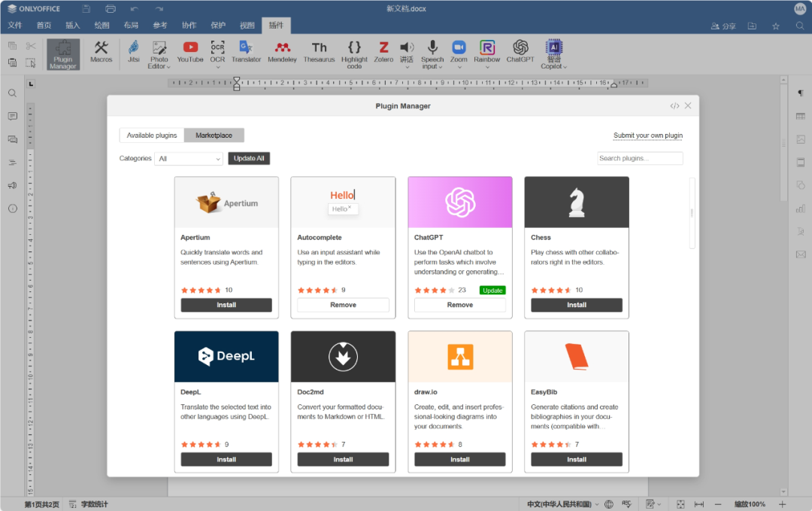This screenshot has height=511, width=812.
Task: Remove the Autocomplete plugin
Action: (x=343, y=306)
